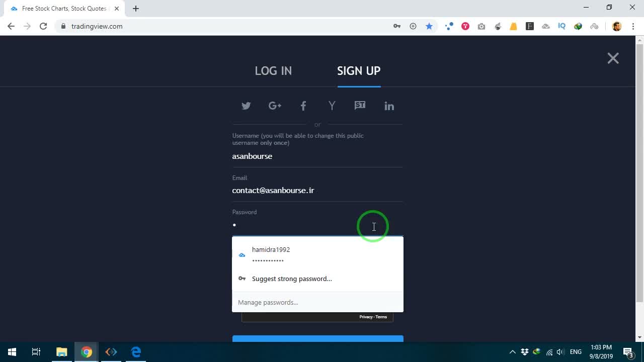This screenshot has height=362, width=644.
Task: Sign up via the LinkedIn icon
Action: pos(389,106)
